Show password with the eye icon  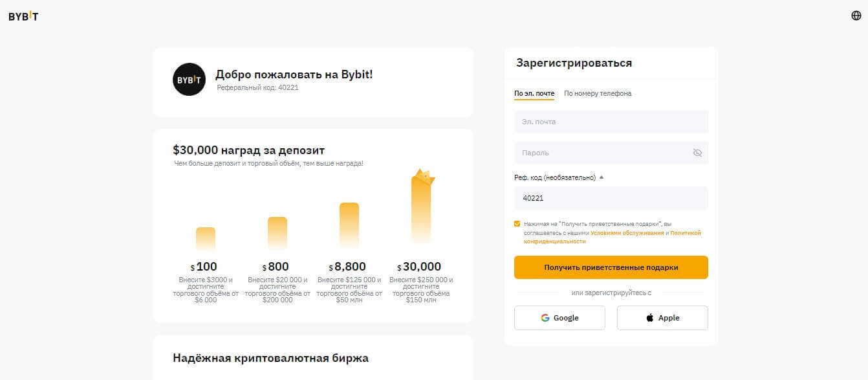[x=697, y=153]
